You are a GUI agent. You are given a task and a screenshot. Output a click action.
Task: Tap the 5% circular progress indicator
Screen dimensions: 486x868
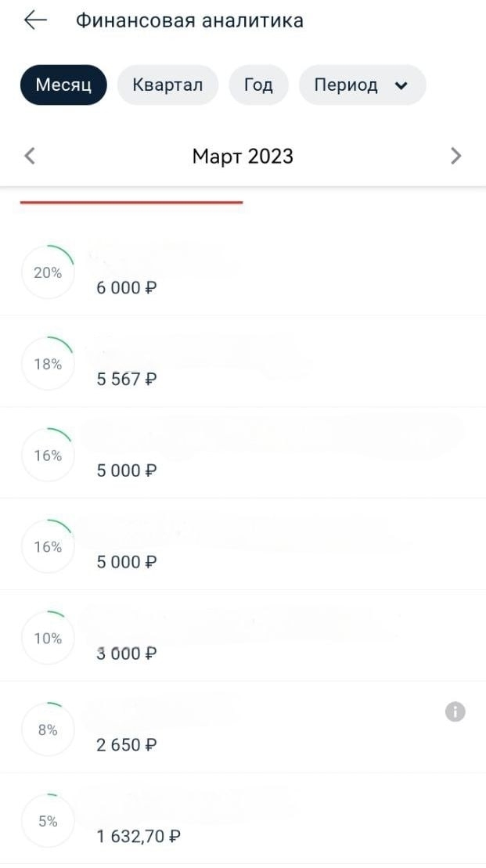pyautogui.click(x=48, y=821)
